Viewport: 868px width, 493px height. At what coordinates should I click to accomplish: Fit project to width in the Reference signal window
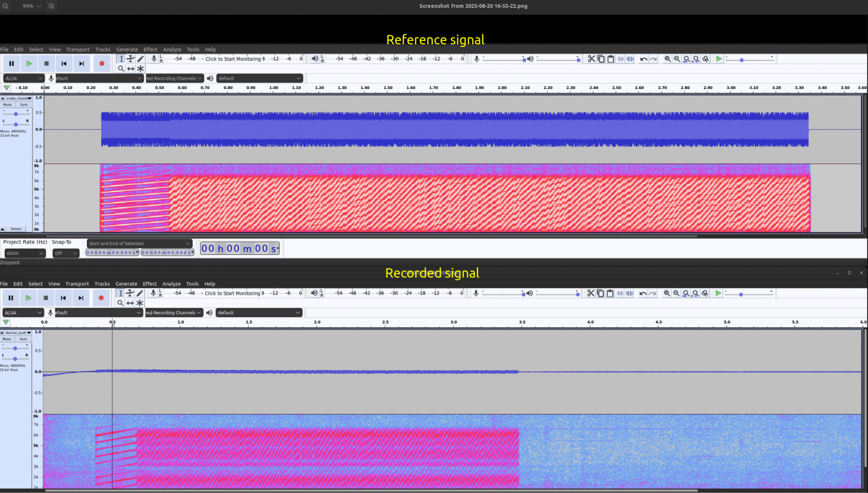[696, 59]
